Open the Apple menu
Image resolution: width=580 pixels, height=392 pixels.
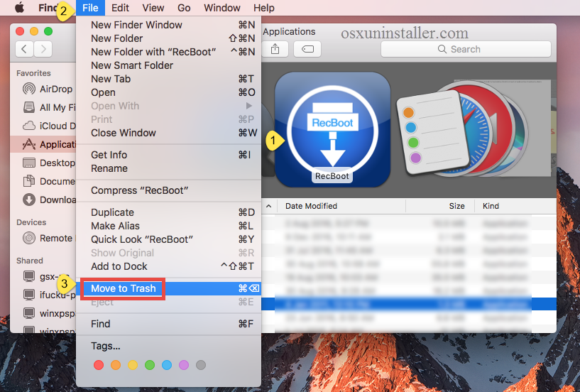coord(20,7)
